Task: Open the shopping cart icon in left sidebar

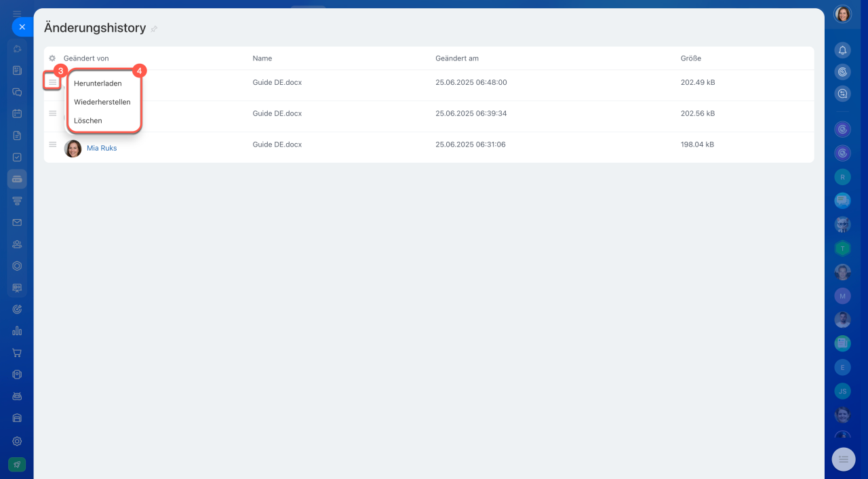Action: coord(17,353)
